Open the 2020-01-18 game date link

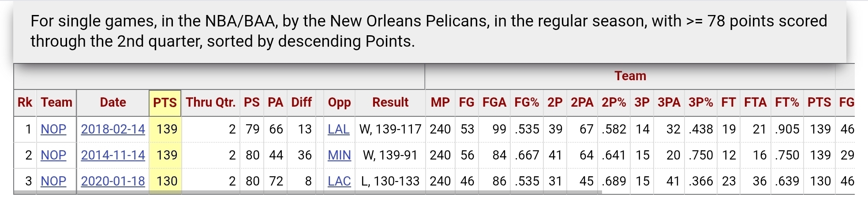point(113,181)
